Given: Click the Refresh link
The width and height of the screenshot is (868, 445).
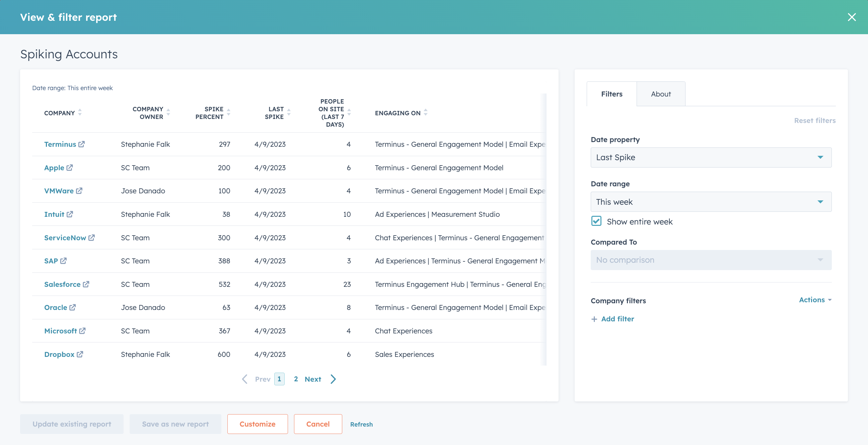Looking at the screenshot, I should 361,425.
